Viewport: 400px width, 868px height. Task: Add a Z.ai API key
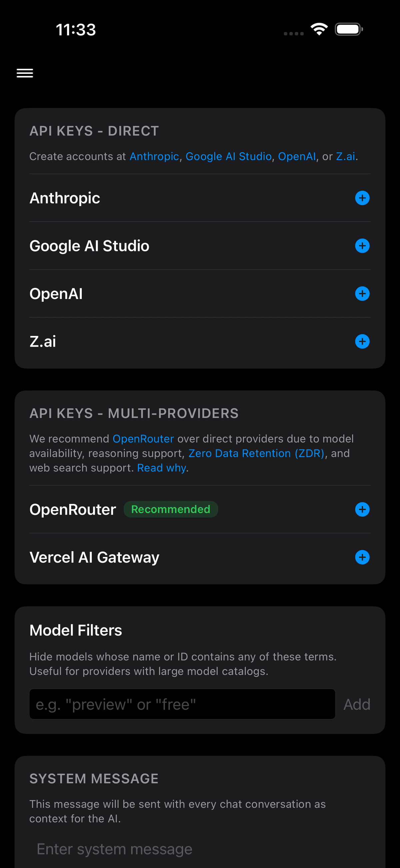pos(362,341)
